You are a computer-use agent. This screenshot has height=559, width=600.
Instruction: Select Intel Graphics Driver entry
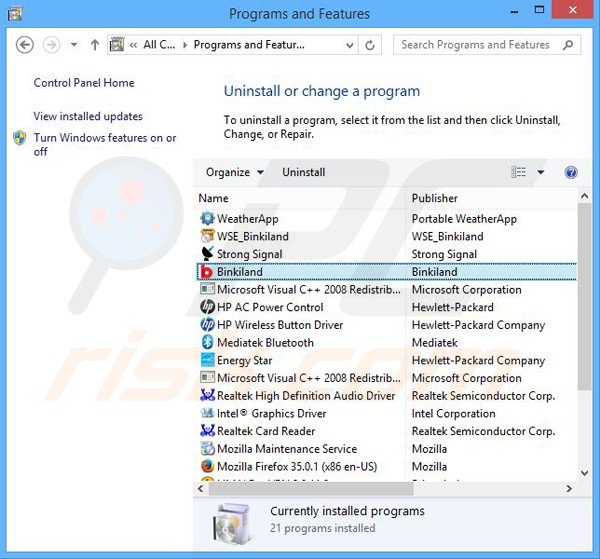pos(271,413)
